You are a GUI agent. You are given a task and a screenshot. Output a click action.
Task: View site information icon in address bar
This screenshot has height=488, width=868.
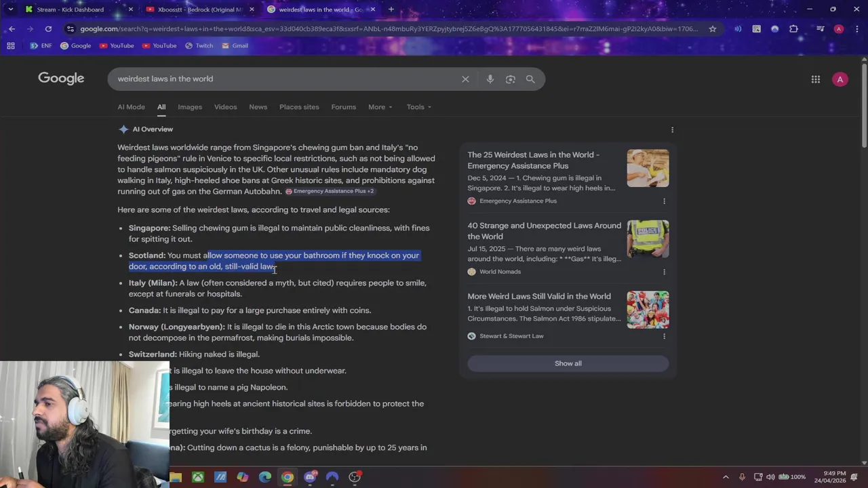(71, 29)
